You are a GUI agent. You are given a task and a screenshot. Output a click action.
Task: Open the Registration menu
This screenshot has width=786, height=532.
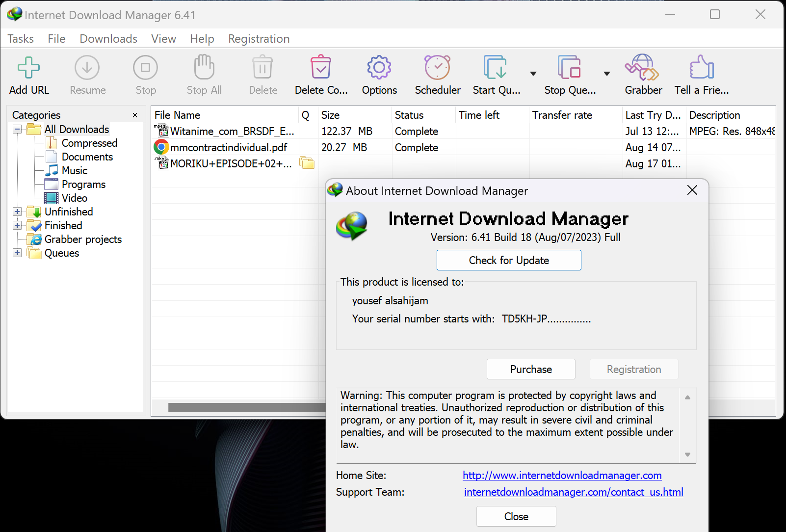click(x=259, y=39)
